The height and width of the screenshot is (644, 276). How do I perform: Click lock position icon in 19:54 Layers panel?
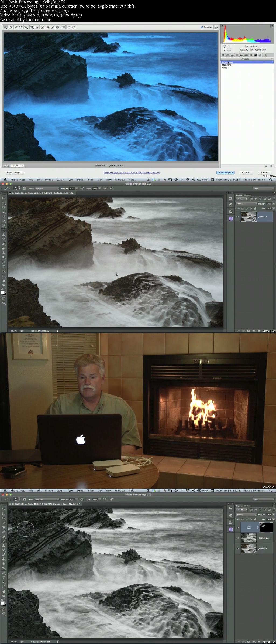tap(251, 209)
